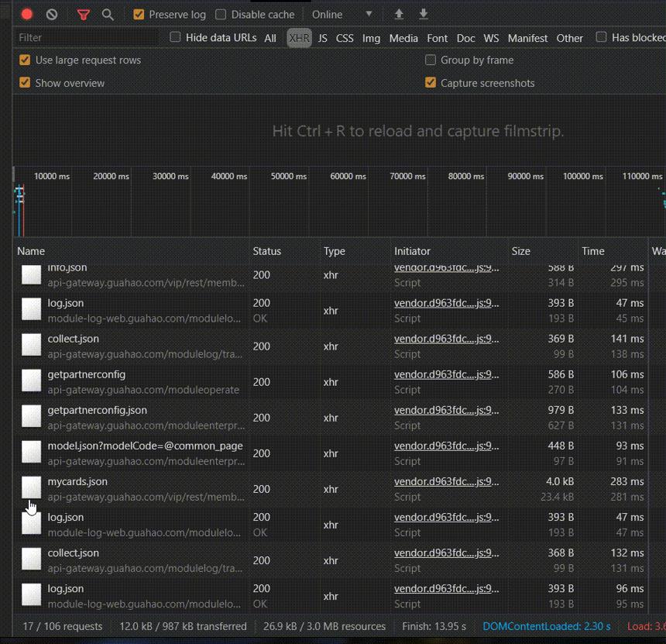Sort requests by Size column header
Image resolution: width=666 pixels, height=644 pixels.
[520, 251]
